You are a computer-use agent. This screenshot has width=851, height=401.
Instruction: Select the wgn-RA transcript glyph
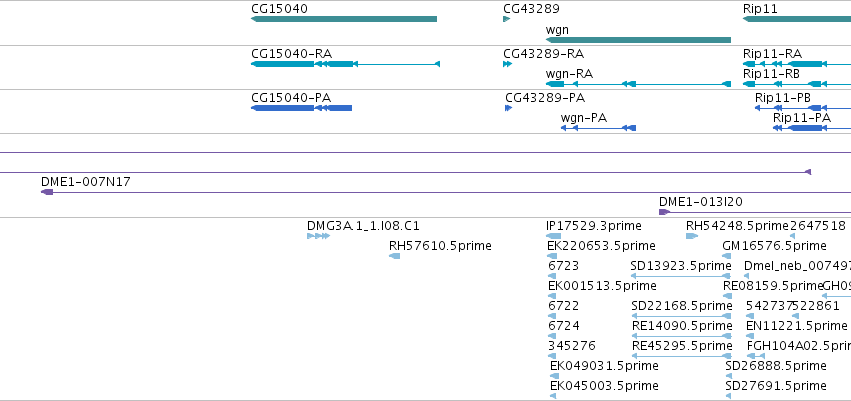(638, 84)
